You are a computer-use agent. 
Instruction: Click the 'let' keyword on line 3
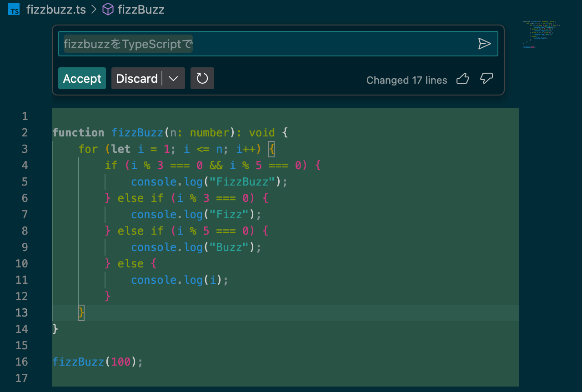click(x=121, y=149)
